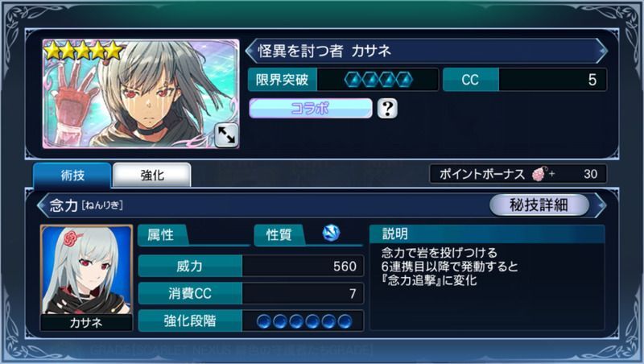This screenshot has width=644, height=364.
Task: Switch to the 強化 tab
Action: [152, 176]
